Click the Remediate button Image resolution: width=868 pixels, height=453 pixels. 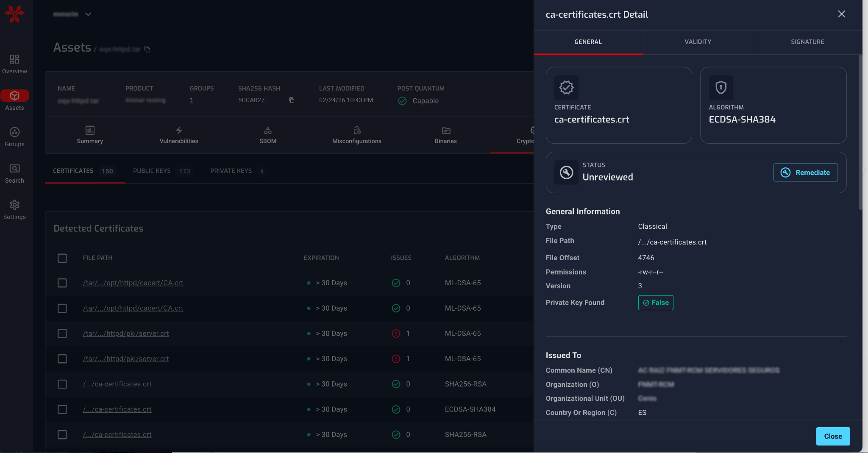click(x=805, y=172)
